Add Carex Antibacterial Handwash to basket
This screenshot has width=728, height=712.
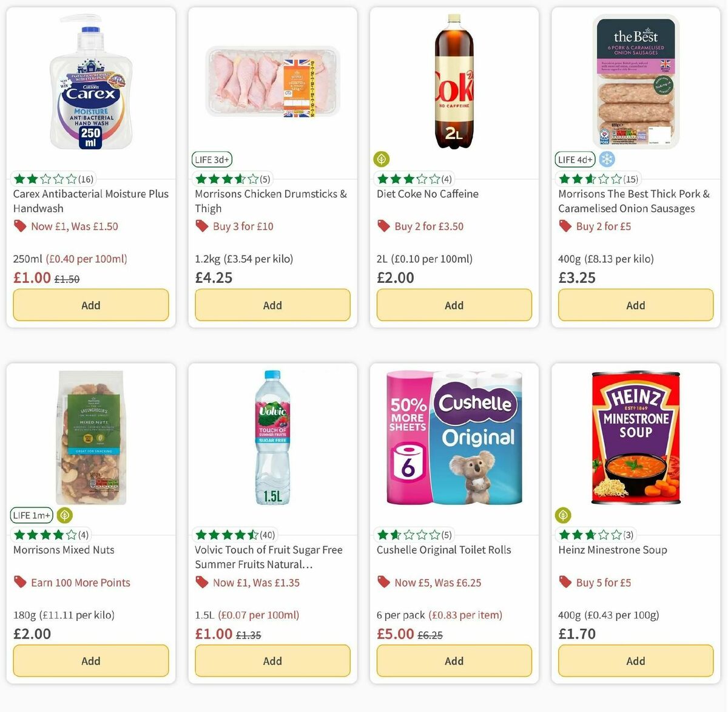click(90, 305)
